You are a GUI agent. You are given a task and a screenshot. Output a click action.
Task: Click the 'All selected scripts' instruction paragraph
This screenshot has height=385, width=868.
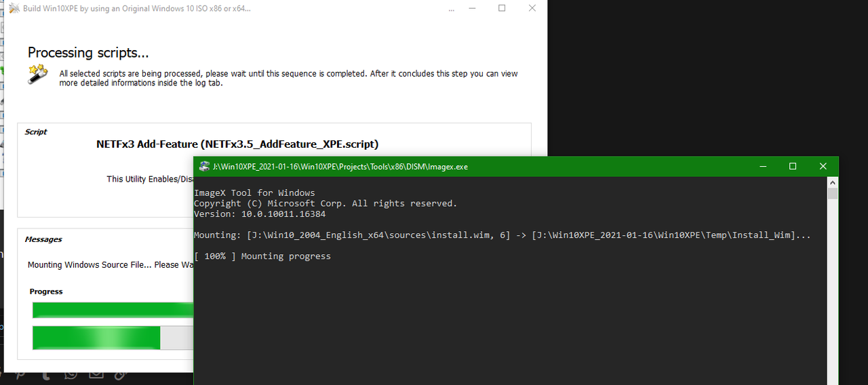(x=288, y=78)
